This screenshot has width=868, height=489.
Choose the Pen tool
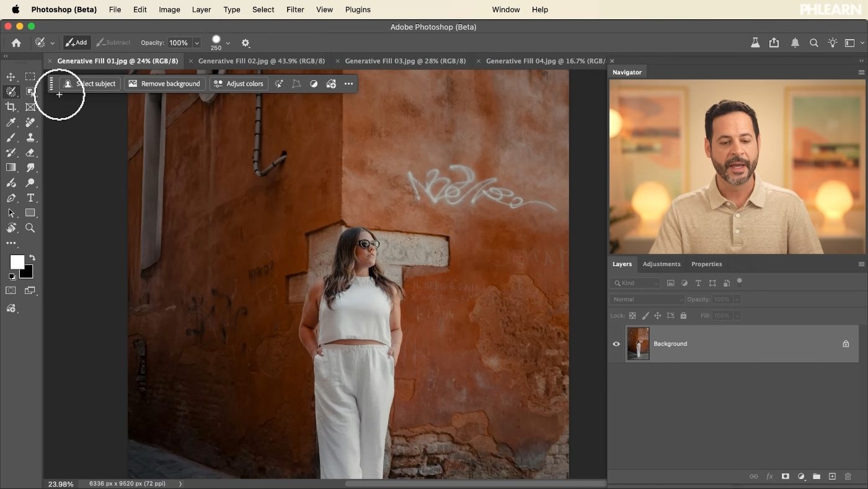tap(11, 198)
